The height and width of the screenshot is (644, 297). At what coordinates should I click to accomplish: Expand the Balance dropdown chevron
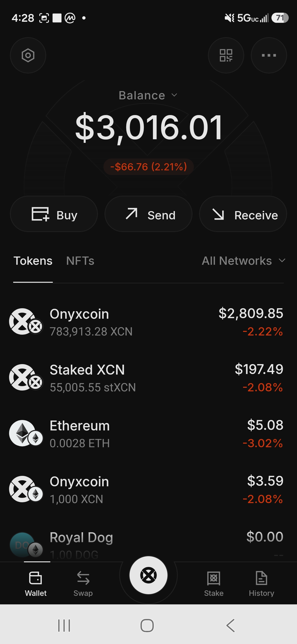tap(174, 95)
